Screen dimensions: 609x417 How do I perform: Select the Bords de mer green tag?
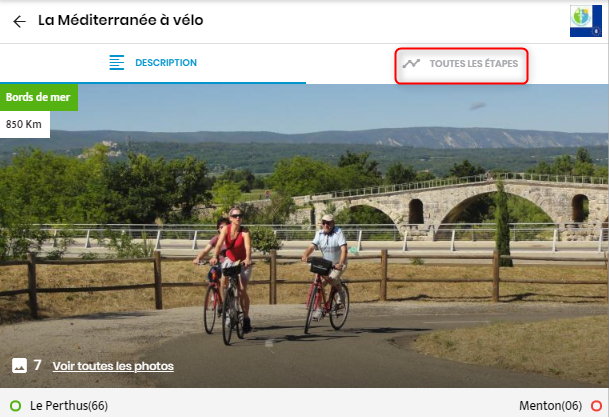click(38, 98)
